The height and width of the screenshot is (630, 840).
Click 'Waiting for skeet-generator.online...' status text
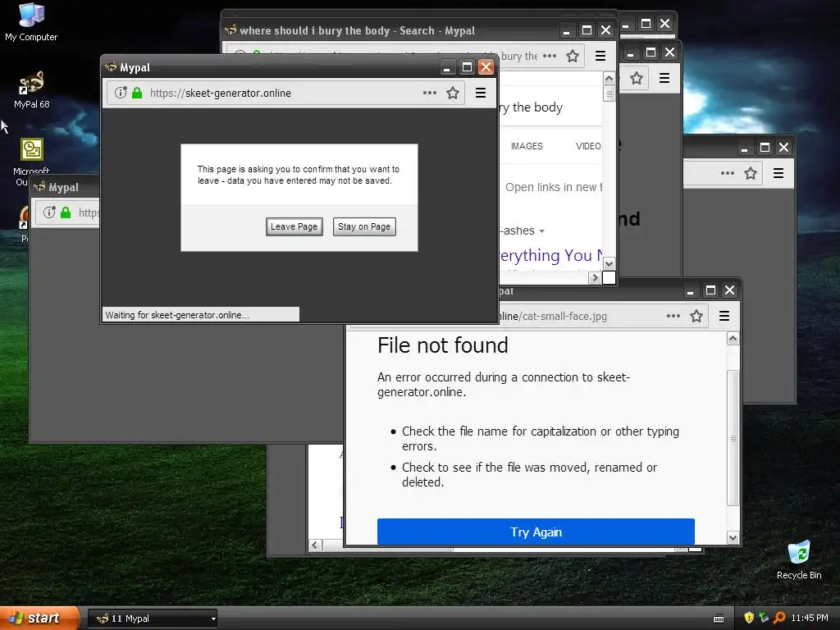(177, 315)
